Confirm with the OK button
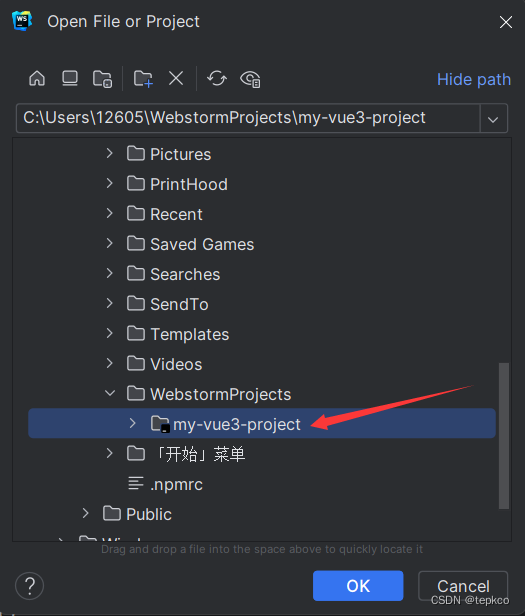Viewport: 525px width, 616px height. [358, 586]
